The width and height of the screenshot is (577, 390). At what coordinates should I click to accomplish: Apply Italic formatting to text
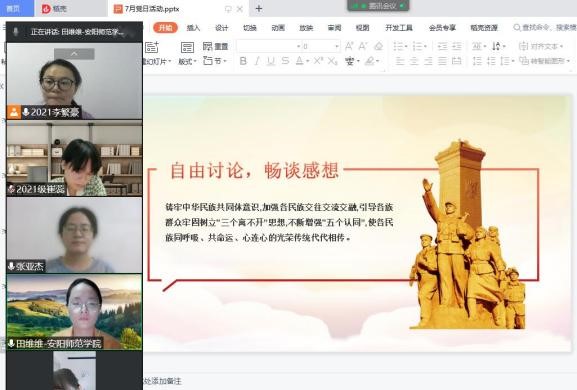257,61
